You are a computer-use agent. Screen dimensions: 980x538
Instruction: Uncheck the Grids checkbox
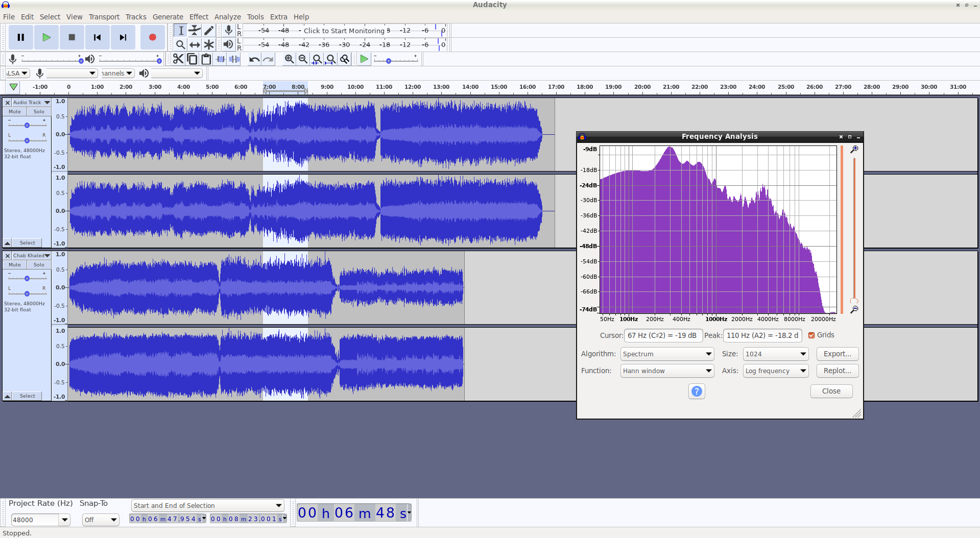pyautogui.click(x=811, y=335)
